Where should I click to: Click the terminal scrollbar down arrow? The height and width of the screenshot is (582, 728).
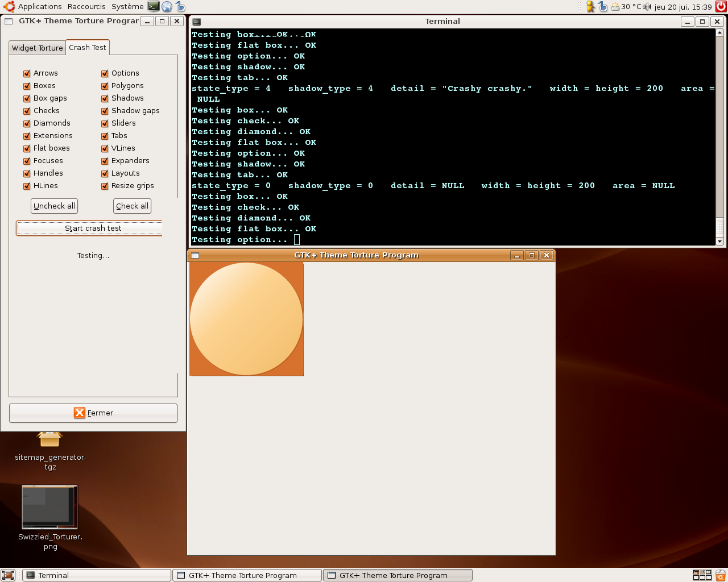[719, 242]
